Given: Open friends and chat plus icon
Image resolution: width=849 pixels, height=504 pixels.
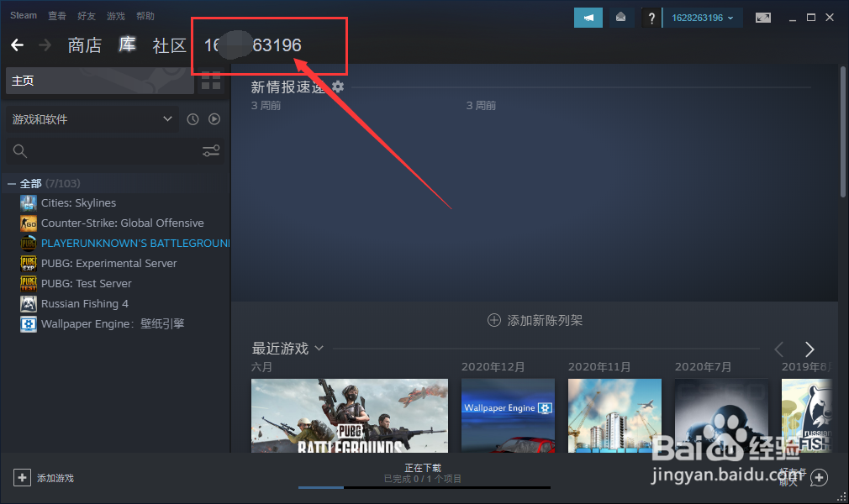Looking at the screenshot, I should click(820, 477).
